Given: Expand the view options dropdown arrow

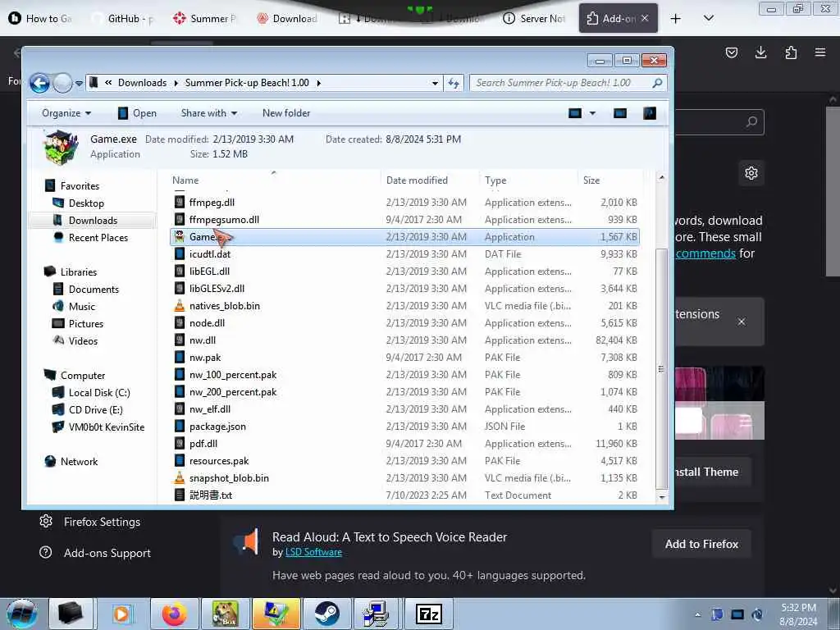Looking at the screenshot, I should click(x=592, y=113).
